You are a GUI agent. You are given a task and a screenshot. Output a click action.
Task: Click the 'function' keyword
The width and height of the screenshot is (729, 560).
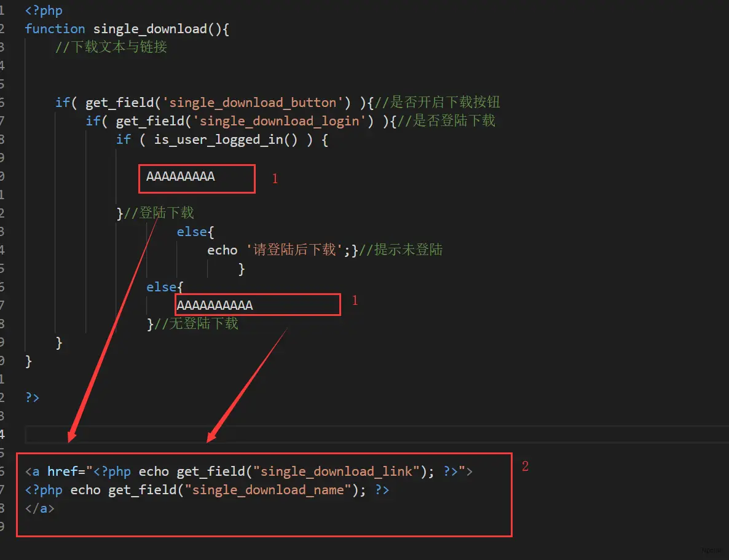(55, 29)
